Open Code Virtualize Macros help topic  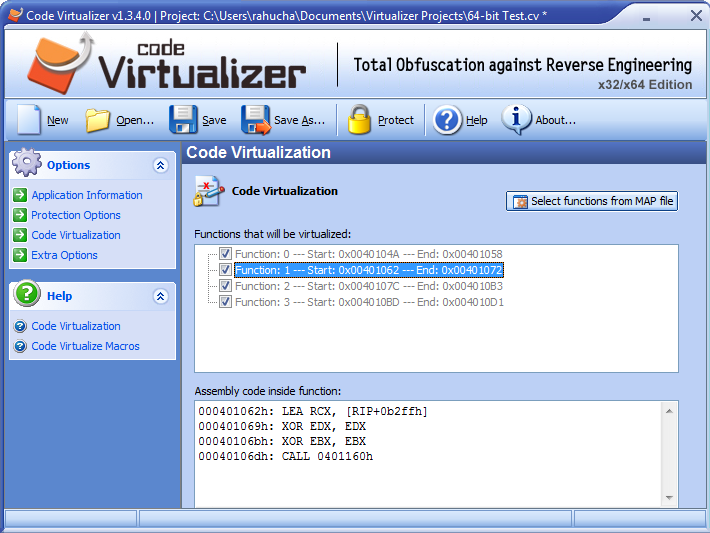tap(85, 346)
